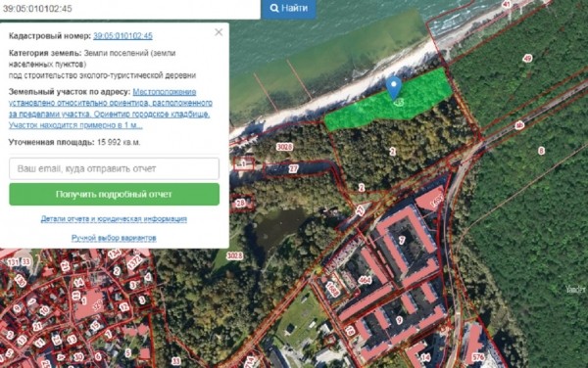Select parcel label 3028 near the beach
588x368 pixels.
click(x=284, y=147)
